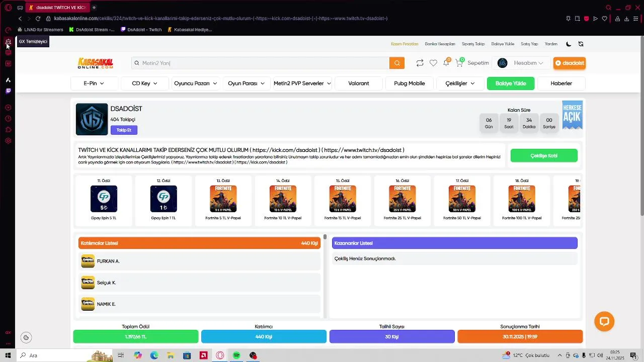Expand the Oyuncu Pazarı dropdown
This screenshot has height=362, width=644.
[x=196, y=83]
